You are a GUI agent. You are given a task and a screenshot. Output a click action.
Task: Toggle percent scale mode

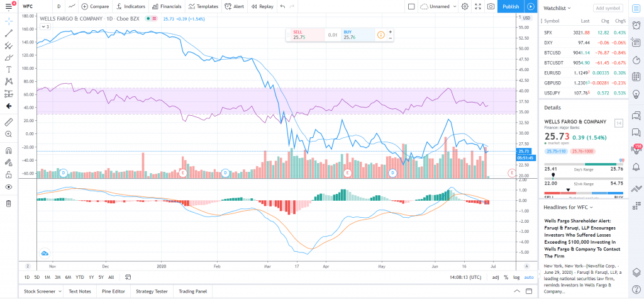tap(506, 277)
